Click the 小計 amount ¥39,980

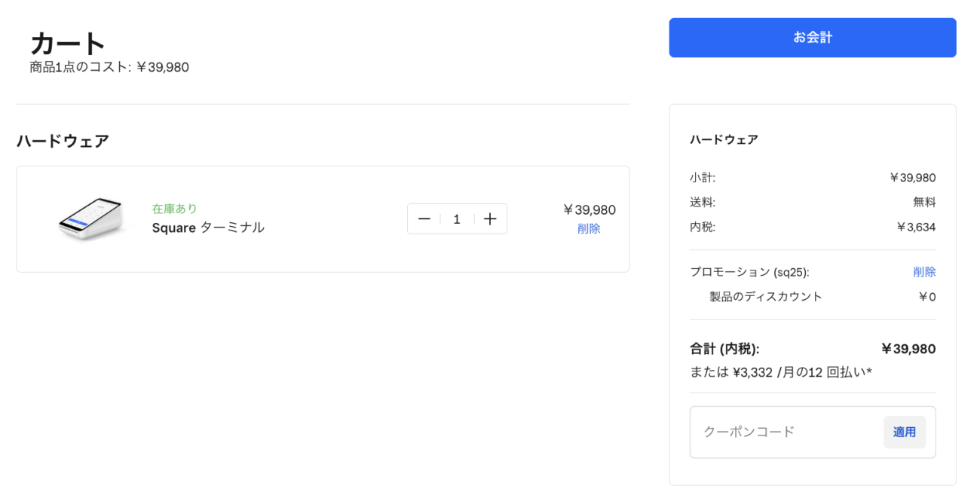pyautogui.click(x=913, y=178)
